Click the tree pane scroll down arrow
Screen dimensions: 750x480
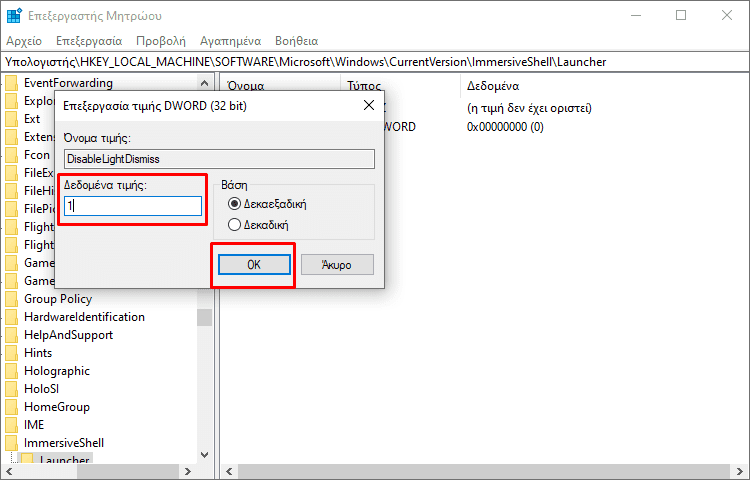tap(205, 455)
